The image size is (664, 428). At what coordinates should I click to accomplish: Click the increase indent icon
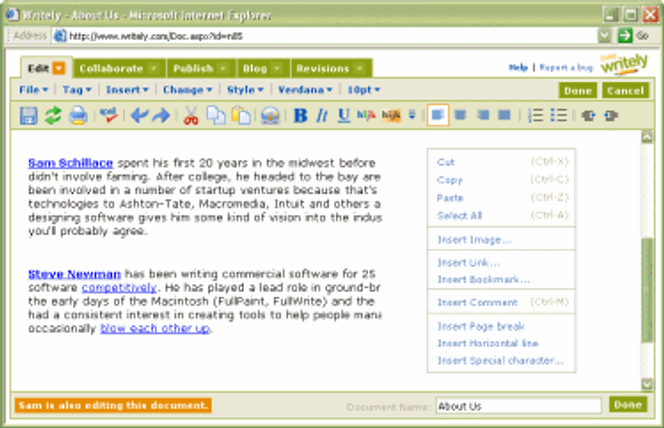pos(611,116)
